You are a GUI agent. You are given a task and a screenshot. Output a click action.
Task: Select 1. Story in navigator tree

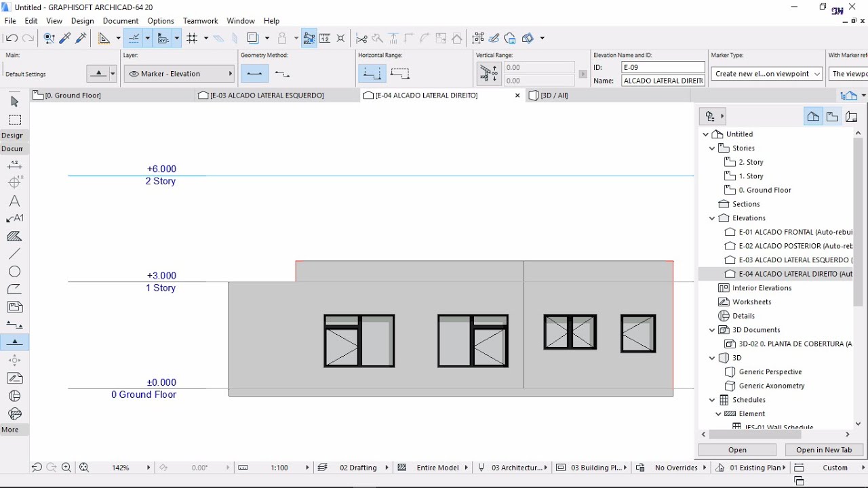[x=744, y=176]
